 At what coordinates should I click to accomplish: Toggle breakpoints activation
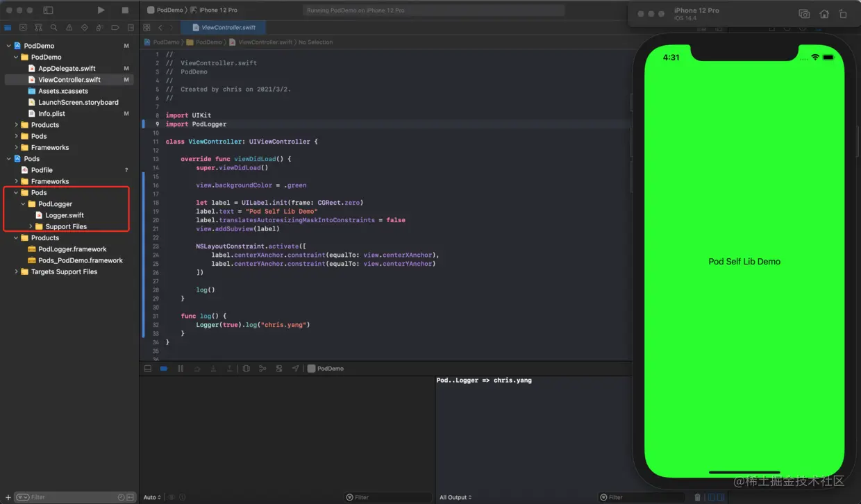(164, 369)
